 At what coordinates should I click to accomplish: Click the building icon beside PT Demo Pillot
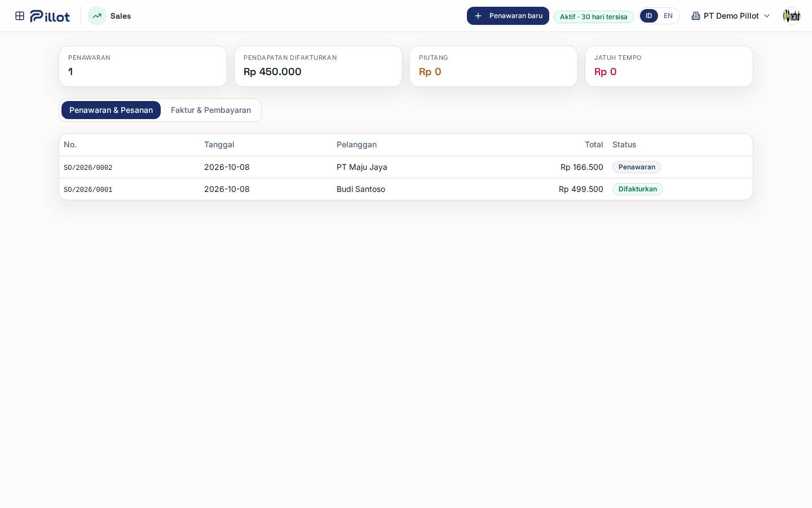click(x=696, y=16)
